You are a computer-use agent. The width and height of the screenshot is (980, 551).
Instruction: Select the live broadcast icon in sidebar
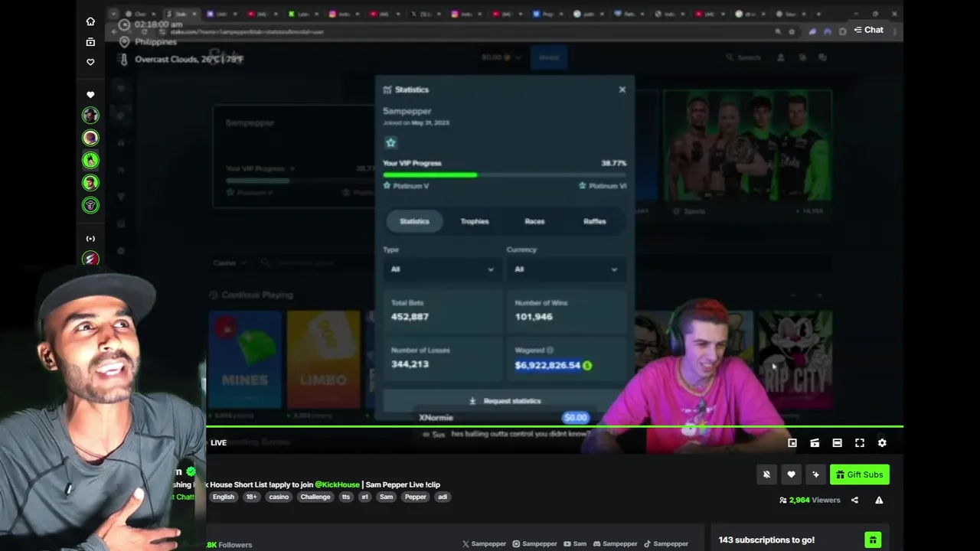click(90, 239)
